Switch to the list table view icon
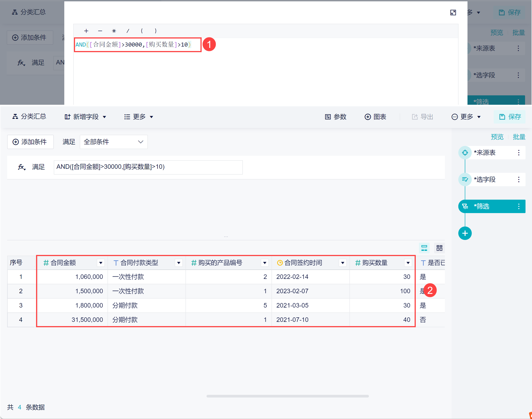Screen dimensions: 532x419 (x=424, y=248)
